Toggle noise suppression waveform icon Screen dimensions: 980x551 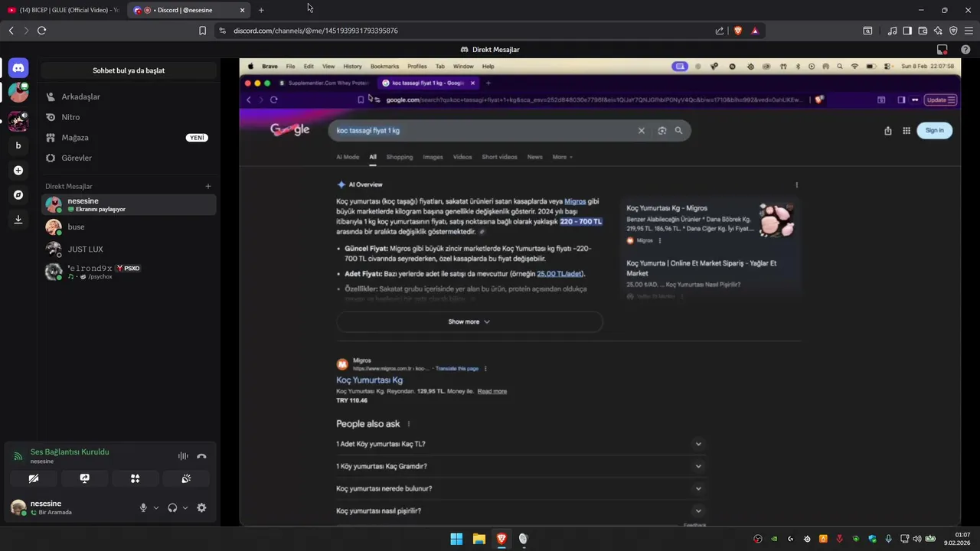coord(183,456)
